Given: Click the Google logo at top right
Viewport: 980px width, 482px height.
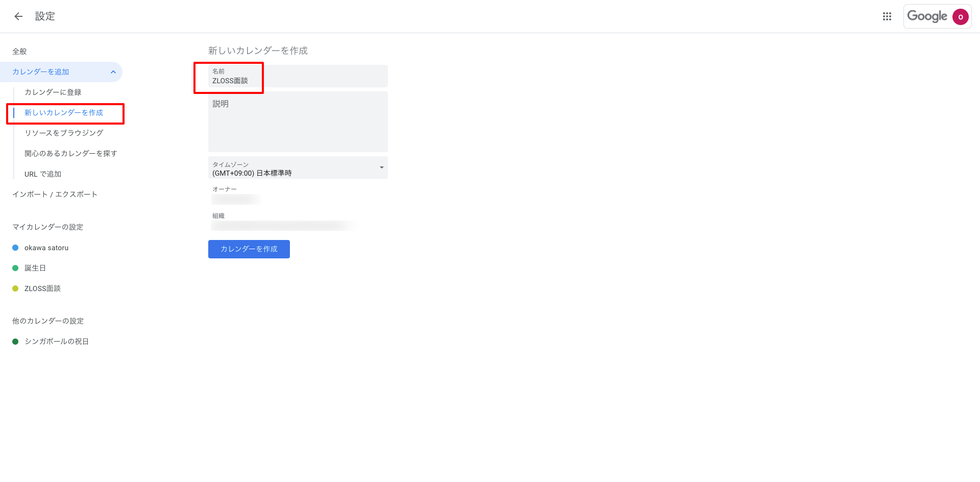Looking at the screenshot, I should [927, 16].
